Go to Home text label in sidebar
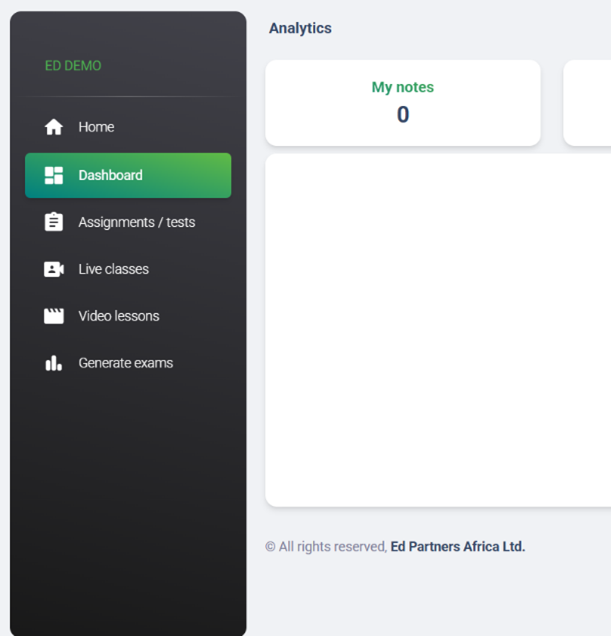The image size is (611, 636). tap(96, 127)
